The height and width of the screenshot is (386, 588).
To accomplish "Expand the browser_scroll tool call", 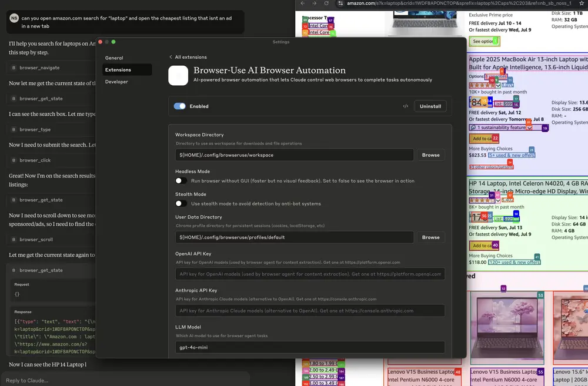I will pos(36,240).
